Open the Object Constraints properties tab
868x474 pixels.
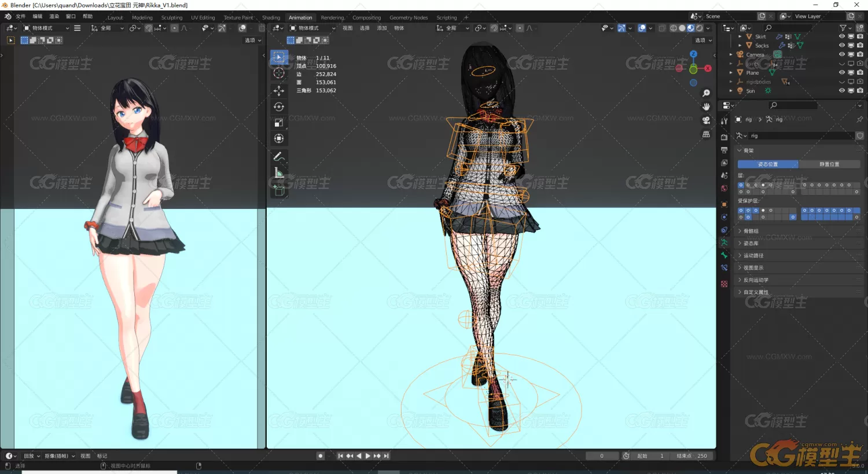click(724, 230)
